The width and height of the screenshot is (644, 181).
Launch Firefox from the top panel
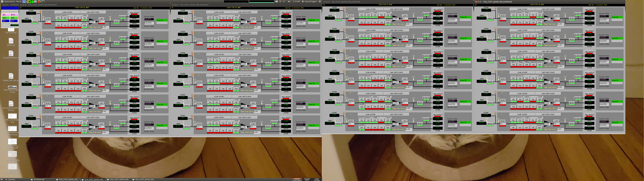coord(39,2)
